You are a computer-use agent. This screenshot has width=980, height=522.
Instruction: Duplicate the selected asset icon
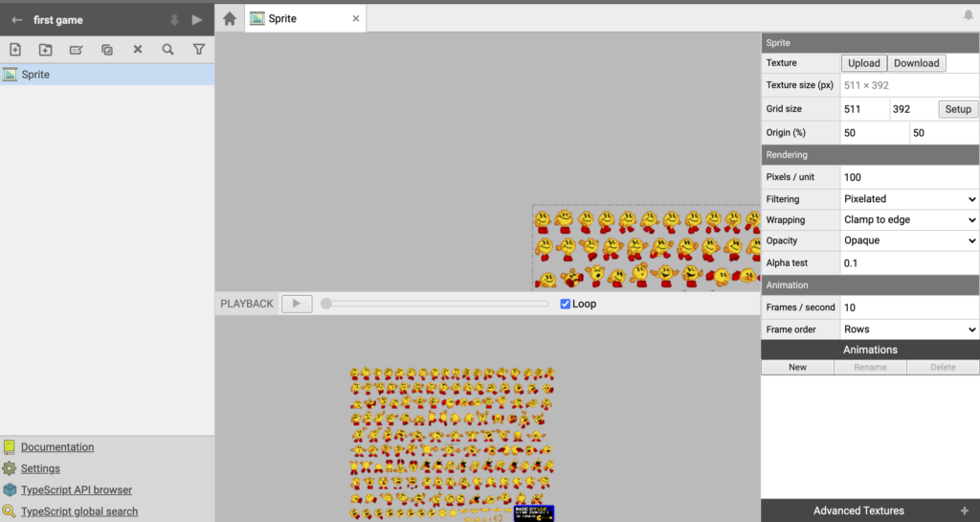coord(107,50)
